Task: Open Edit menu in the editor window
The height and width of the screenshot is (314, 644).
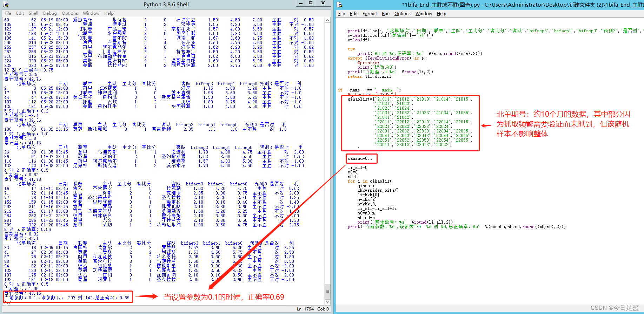Action: click(354, 14)
